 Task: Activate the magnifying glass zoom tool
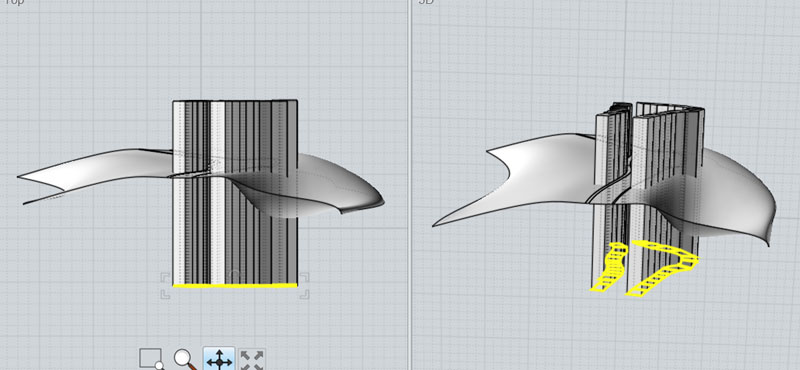(185, 359)
